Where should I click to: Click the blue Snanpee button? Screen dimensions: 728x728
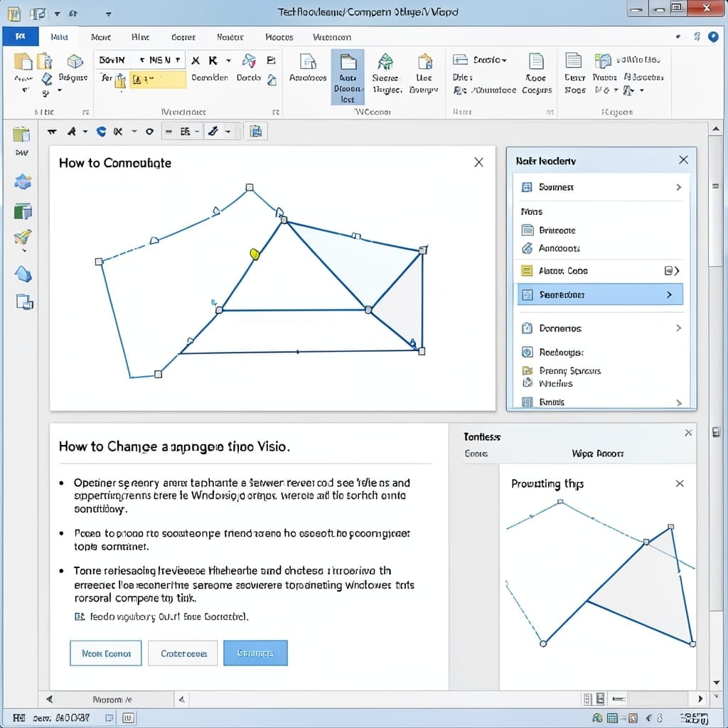click(x=255, y=653)
